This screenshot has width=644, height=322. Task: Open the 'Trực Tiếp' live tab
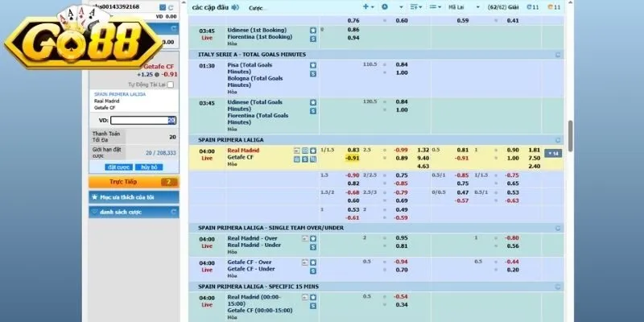133,182
